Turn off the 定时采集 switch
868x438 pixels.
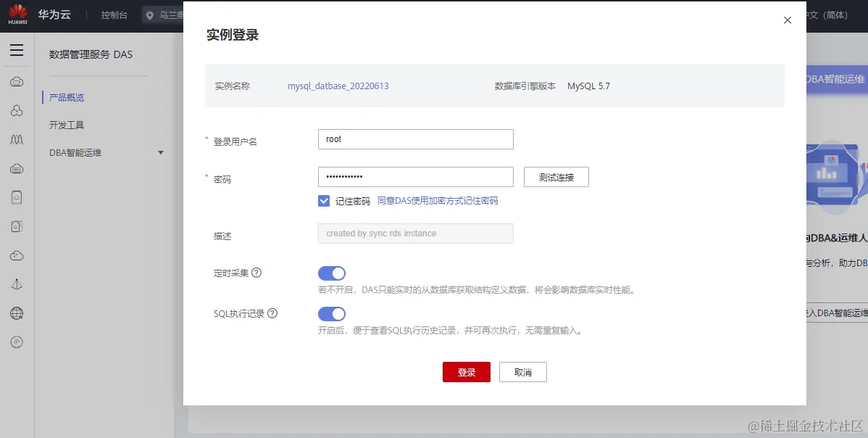click(x=332, y=273)
